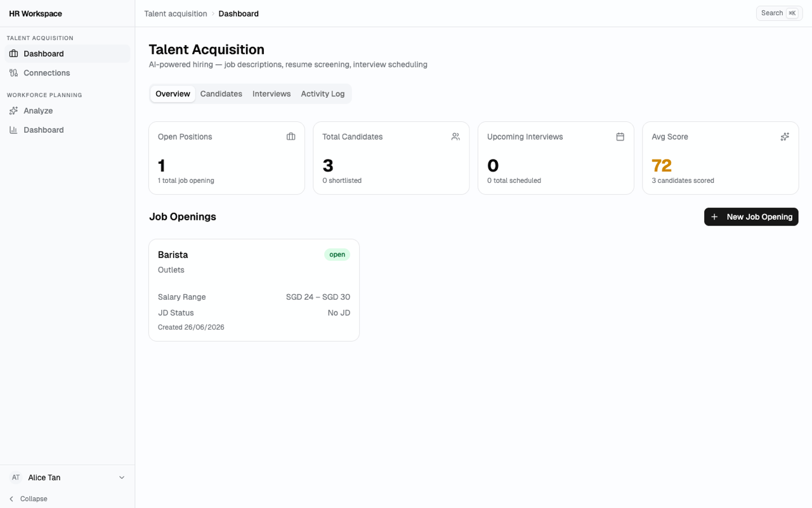
Task: Click calendar icon on Upcoming Interviews card
Action: (x=620, y=137)
